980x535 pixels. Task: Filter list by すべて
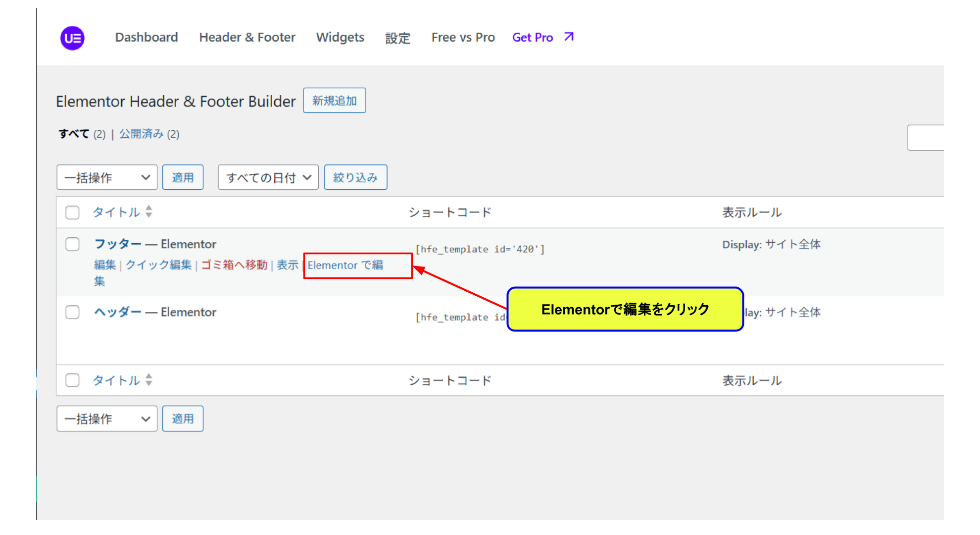(74, 134)
